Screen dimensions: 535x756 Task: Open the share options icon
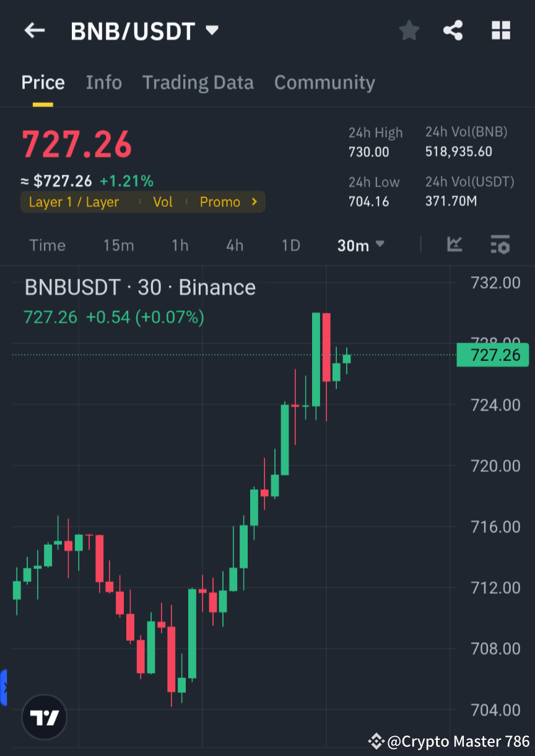[453, 30]
